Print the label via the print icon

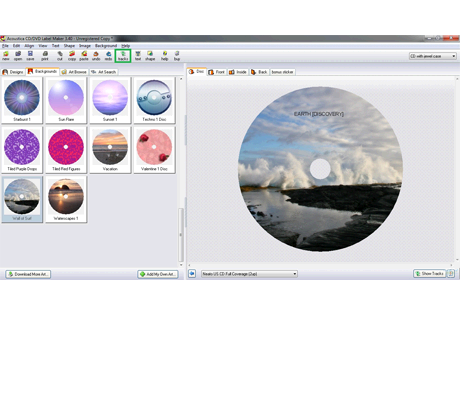[x=45, y=56]
